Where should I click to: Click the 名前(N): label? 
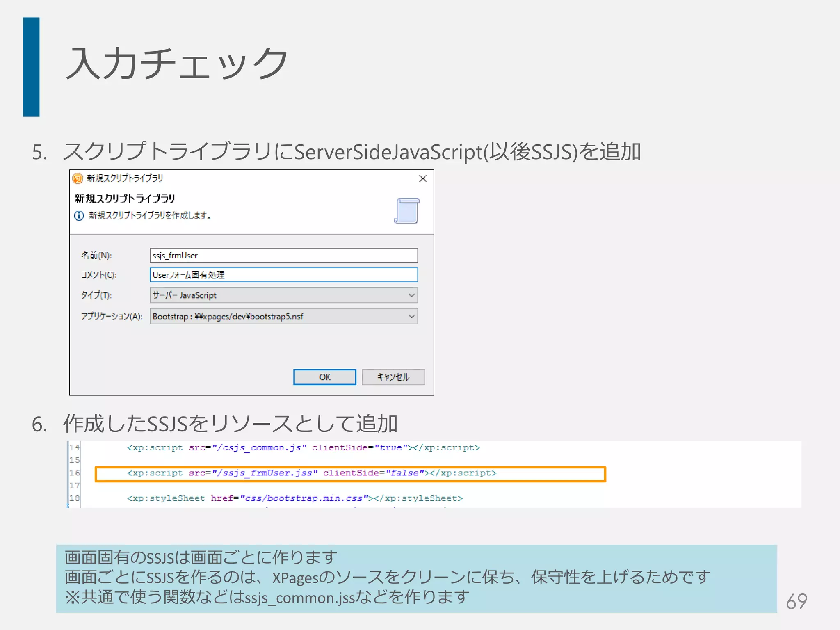96,255
